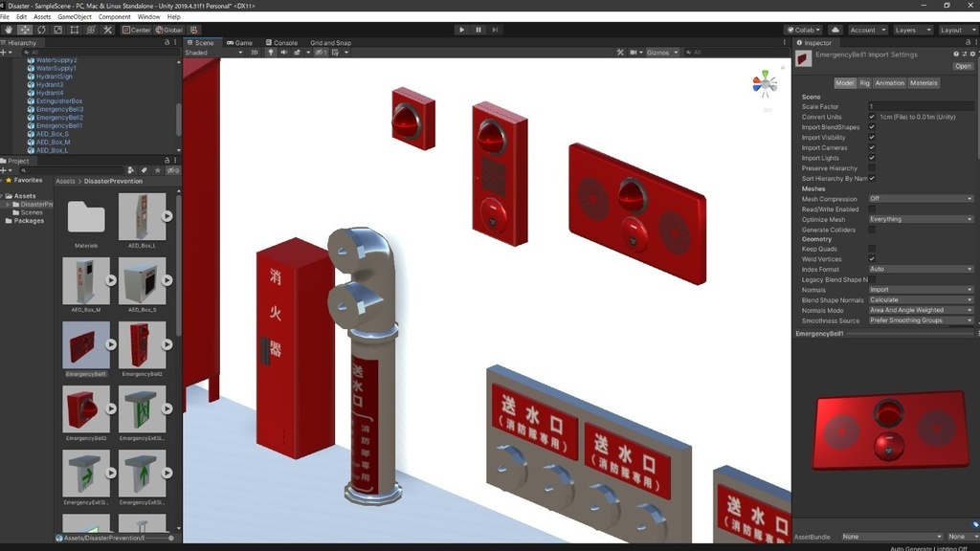Viewport: 980px width, 551px height.
Task: Select the Rotate tool
Action: click(41, 30)
